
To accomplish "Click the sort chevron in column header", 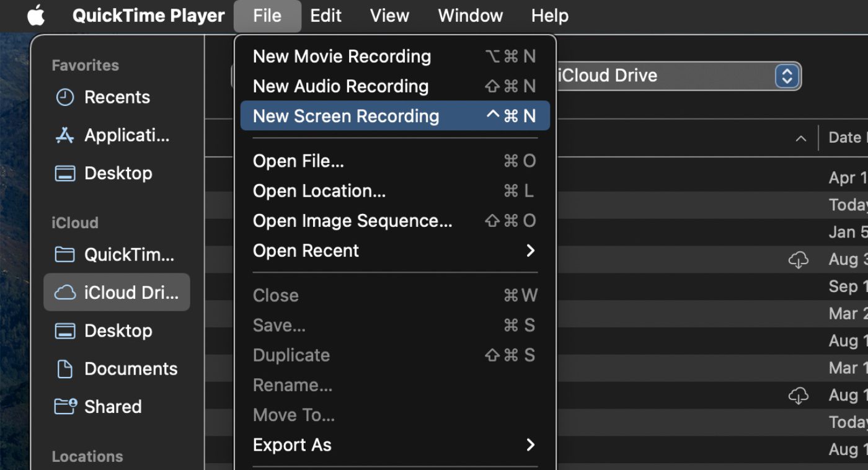I will (801, 138).
